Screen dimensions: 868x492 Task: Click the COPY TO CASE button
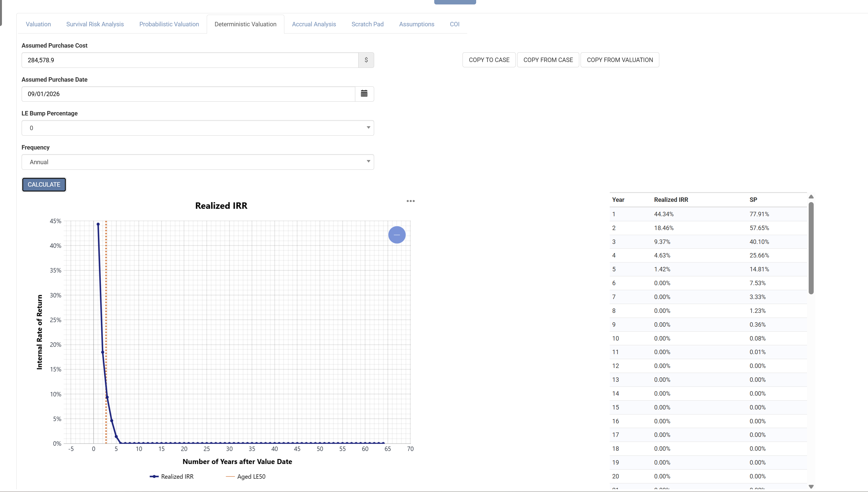click(x=489, y=60)
